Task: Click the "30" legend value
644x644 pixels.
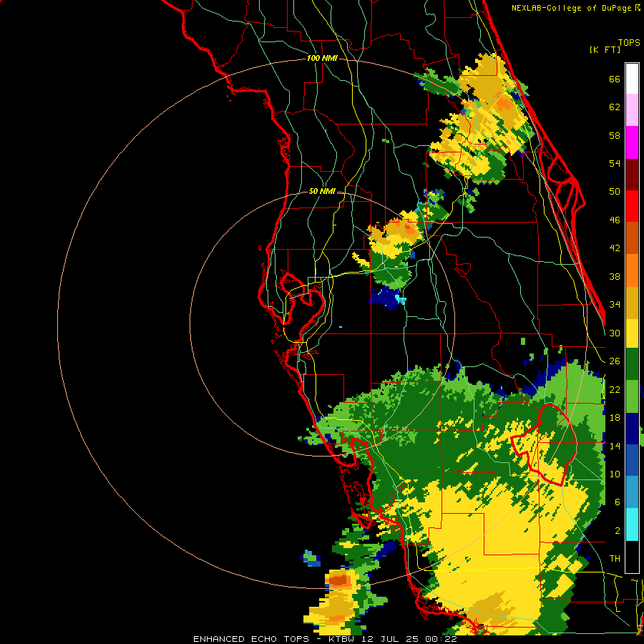Action: 615,333
